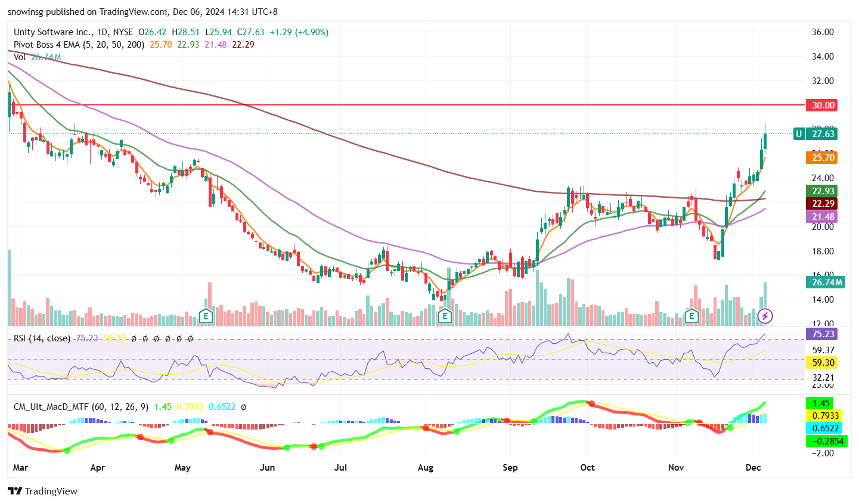Image resolution: width=859 pixels, height=504 pixels.
Task: Click the 36.00 price axis label
Action: pyautogui.click(x=823, y=32)
